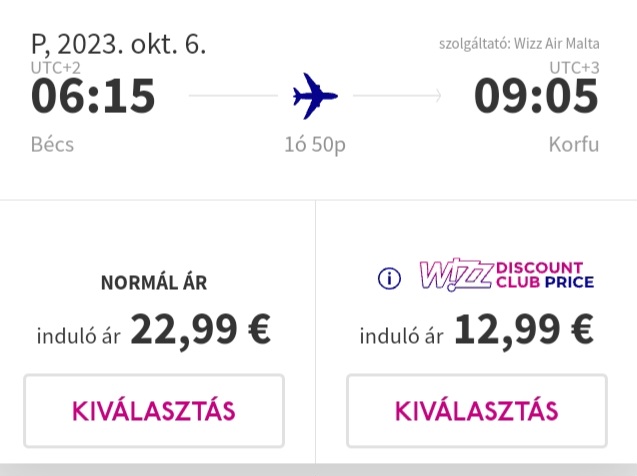
Task: Click the departure city Bécs
Action: (52, 145)
